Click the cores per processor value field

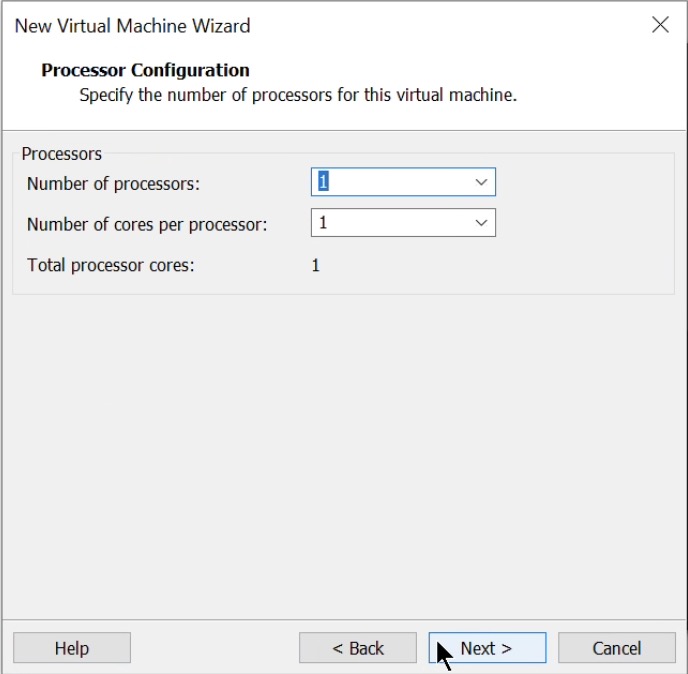click(390, 223)
